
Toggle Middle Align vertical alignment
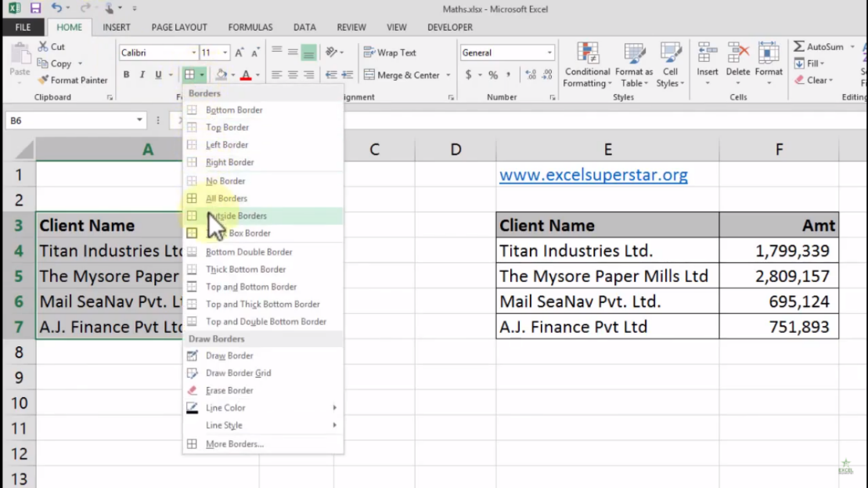point(293,52)
